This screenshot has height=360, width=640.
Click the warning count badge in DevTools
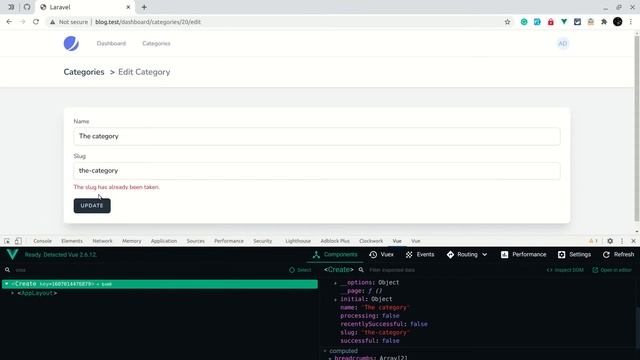(593, 241)
